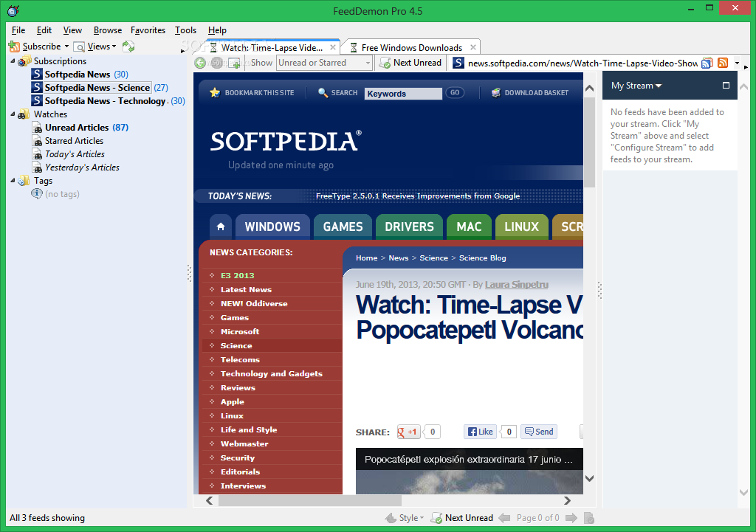This screenshot has width=756, height=532.
Task: Close the Watch: Time-Lapse Video tab
Action: point(333,47)
